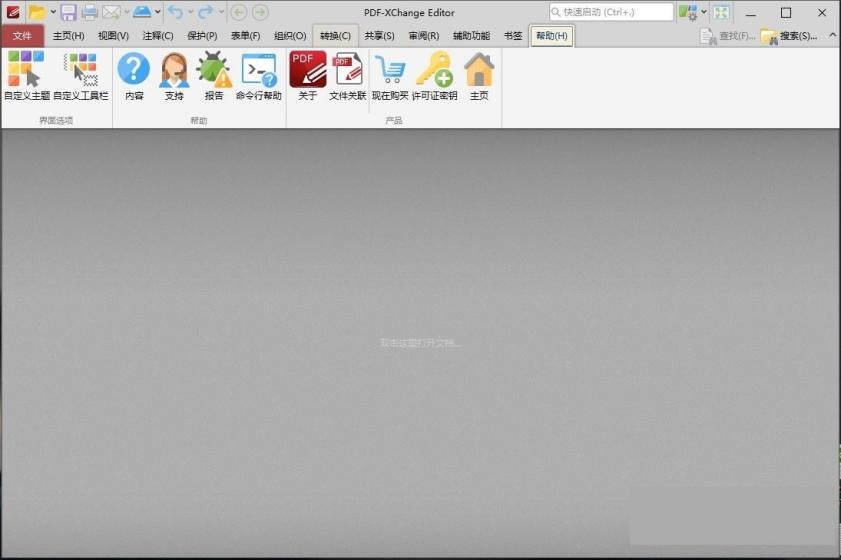Switch to the 组织(O) tab

pos(290,36)
